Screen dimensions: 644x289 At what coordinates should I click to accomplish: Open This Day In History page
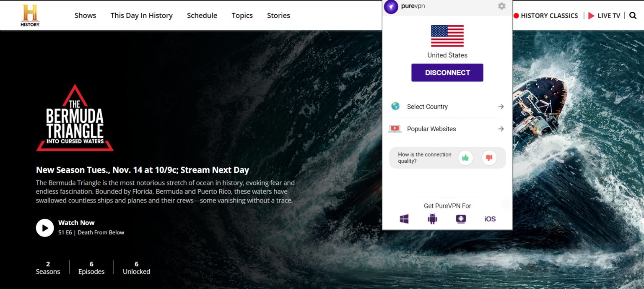coord(141,16)
